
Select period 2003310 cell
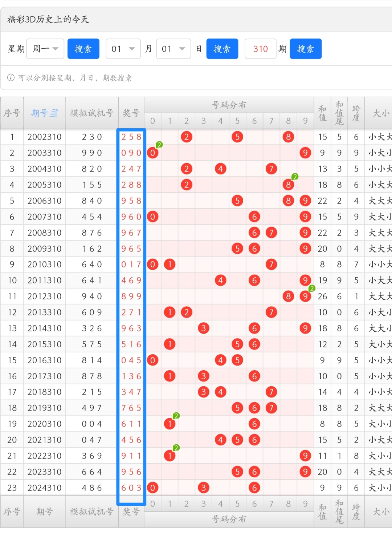coord(45,153)
